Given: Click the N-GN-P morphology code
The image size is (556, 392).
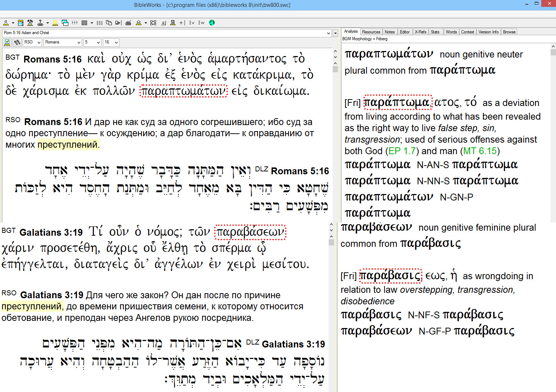Looking at the screenshot, I should 456,197.
